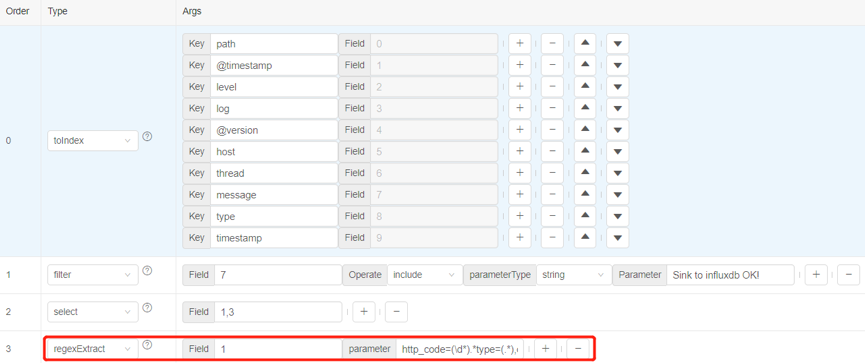The height and width of the screenshot is (363, 865).
Task: Edit the path key input
Action: (x=274, y=44)
